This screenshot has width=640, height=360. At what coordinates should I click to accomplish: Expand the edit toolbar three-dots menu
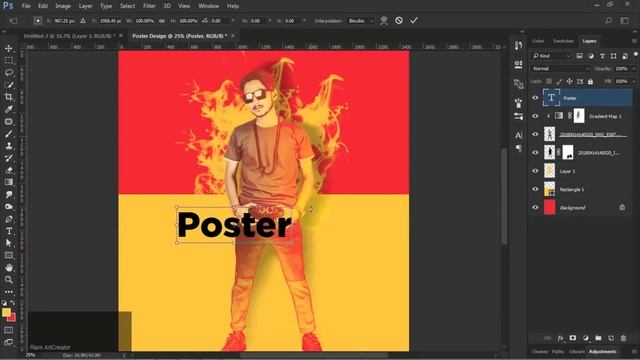[x=9, y=292]
